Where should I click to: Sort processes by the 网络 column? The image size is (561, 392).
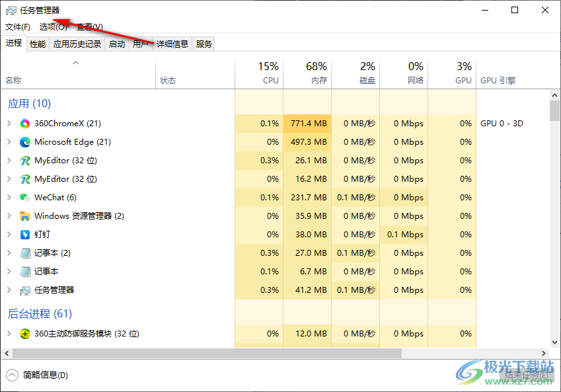pyautogui.click(x=404, y=74)
